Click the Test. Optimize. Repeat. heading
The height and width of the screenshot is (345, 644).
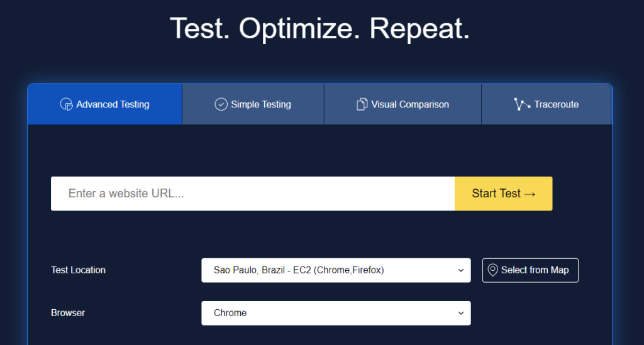pyautogui.click(x=319, y=28)
